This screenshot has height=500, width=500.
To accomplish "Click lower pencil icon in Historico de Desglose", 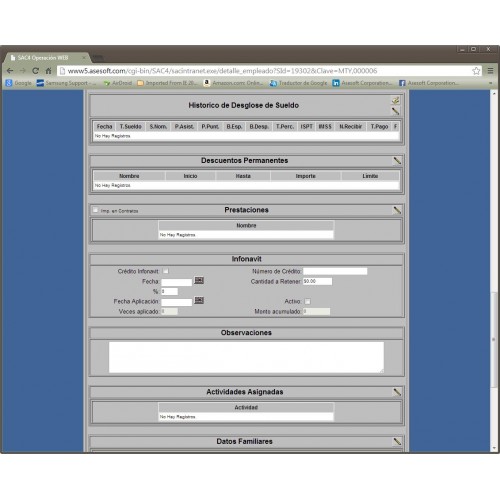I will [x=395, y=111].
